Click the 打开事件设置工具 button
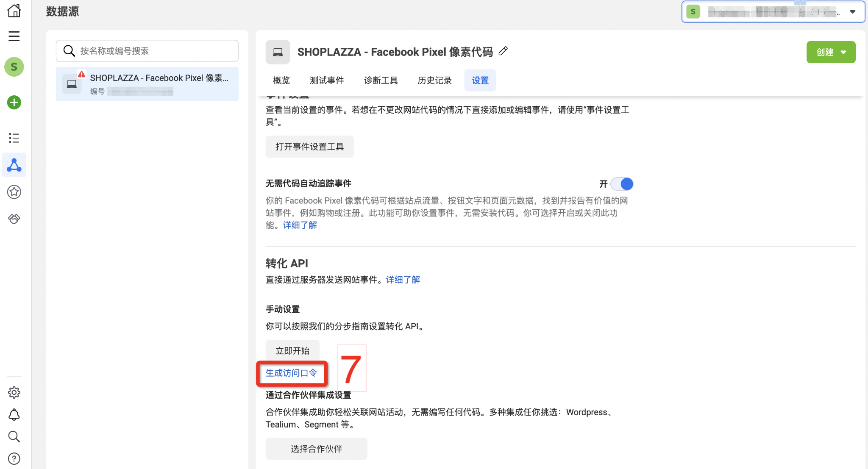 tap(309, 147)
